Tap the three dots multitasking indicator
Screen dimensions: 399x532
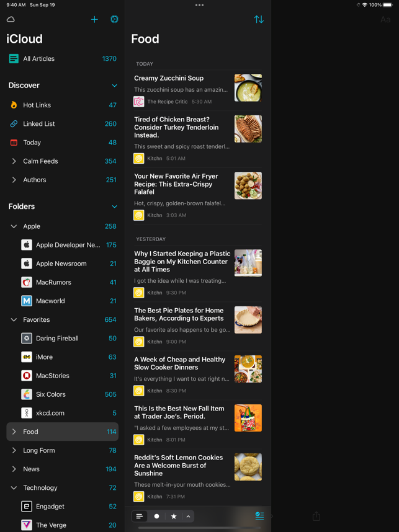coord(199,5)
